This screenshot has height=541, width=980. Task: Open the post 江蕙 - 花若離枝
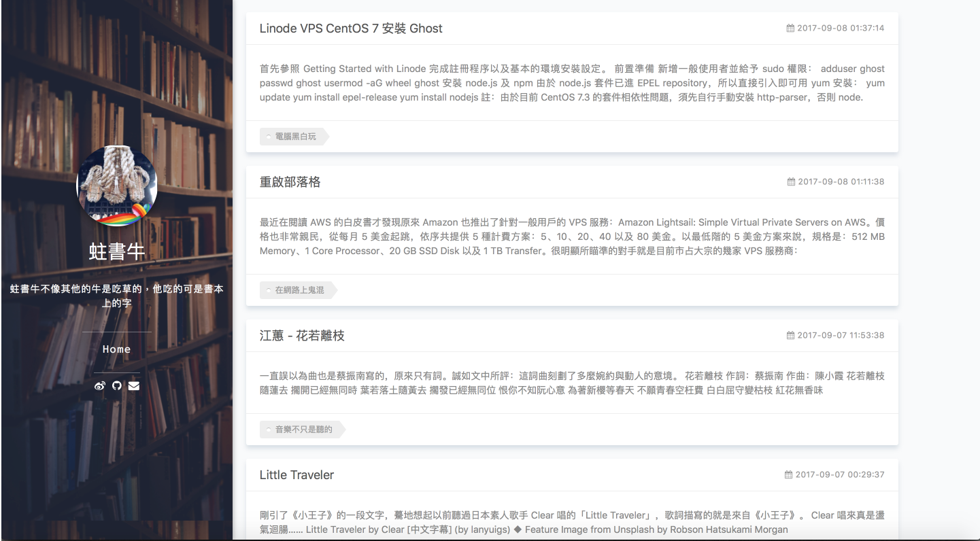tap(302, 336)
